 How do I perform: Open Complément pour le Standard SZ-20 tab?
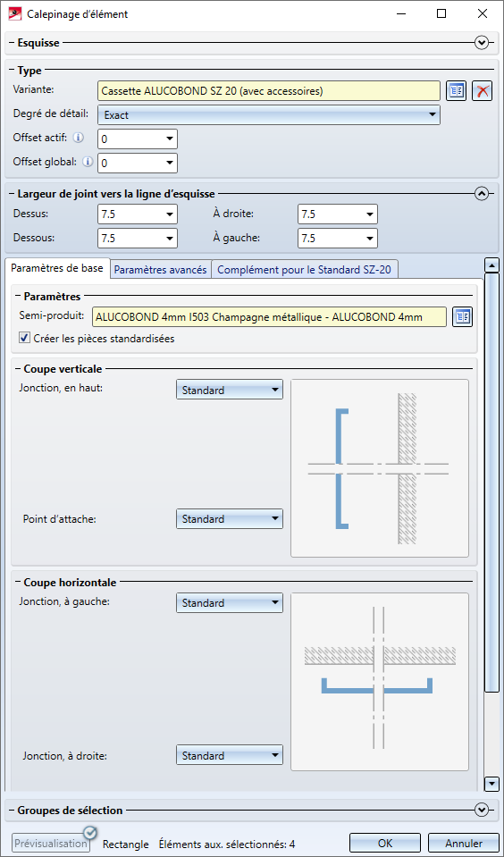point(305,270)
